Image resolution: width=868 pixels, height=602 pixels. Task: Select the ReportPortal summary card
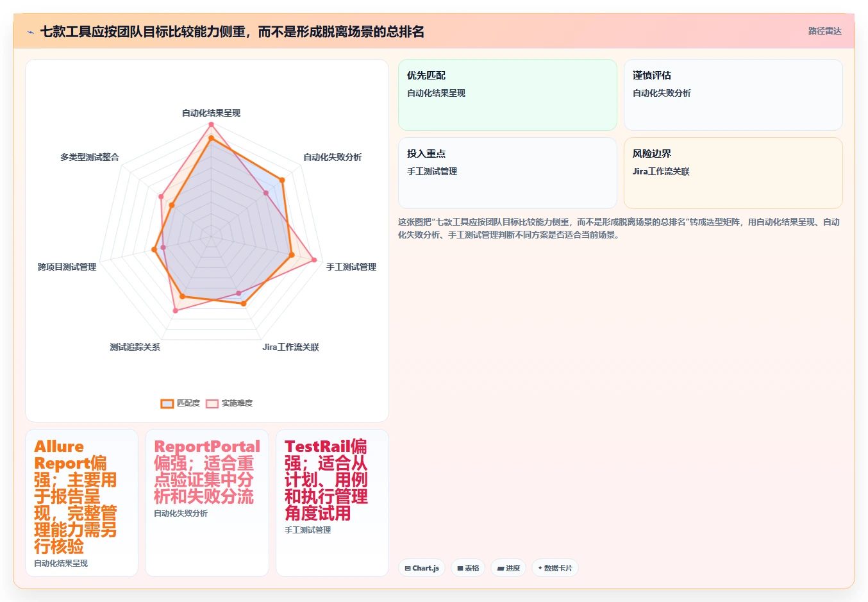click(207, 503)
